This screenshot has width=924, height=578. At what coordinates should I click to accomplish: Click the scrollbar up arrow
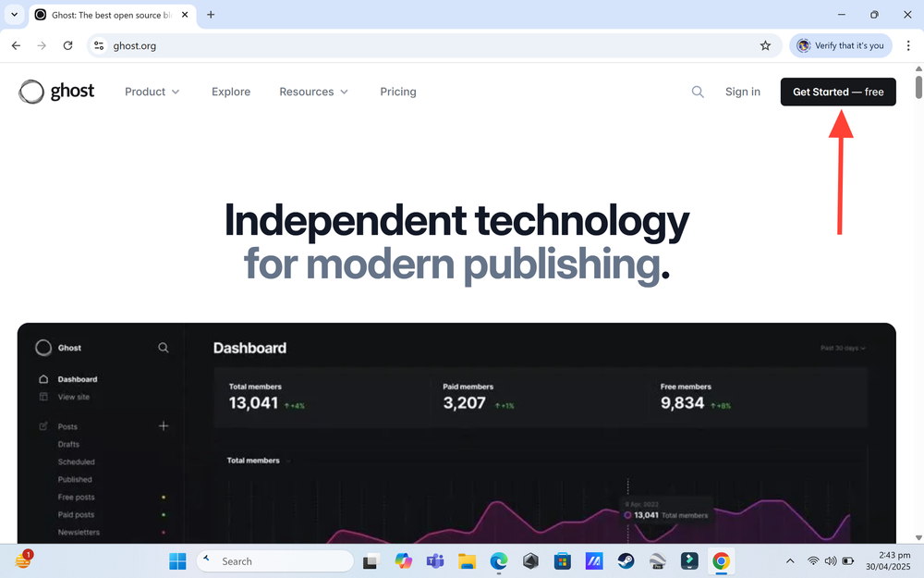click(918, 68)
